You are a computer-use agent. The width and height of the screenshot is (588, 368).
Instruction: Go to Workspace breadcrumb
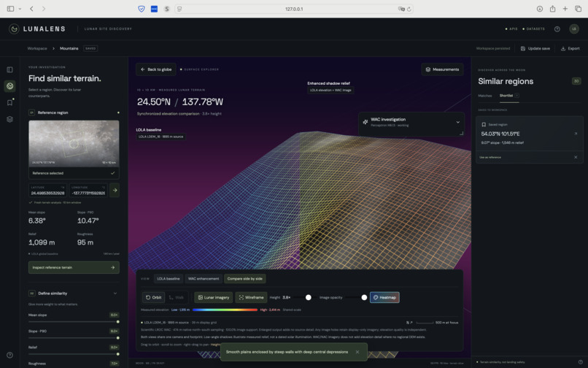pos(37,48)
